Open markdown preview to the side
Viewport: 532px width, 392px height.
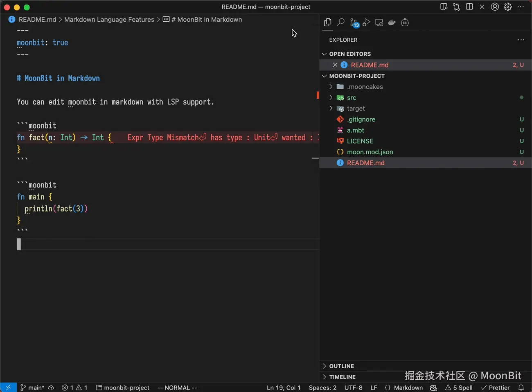[444, 7]
